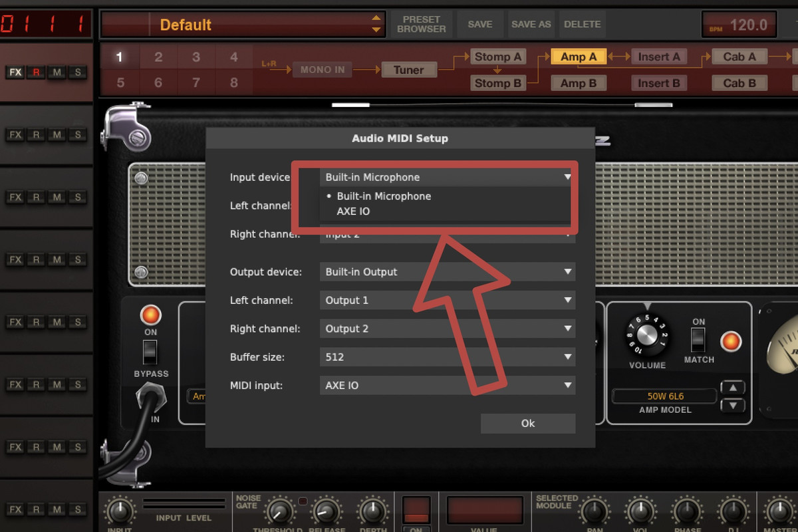Collapse the Input device dropdown
Viewport: 798px width, 532px height.
pos(448,178)
